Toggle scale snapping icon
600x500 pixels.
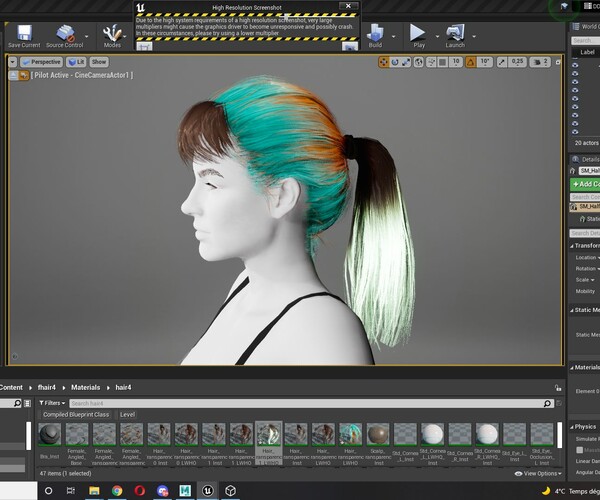[502, 62]
